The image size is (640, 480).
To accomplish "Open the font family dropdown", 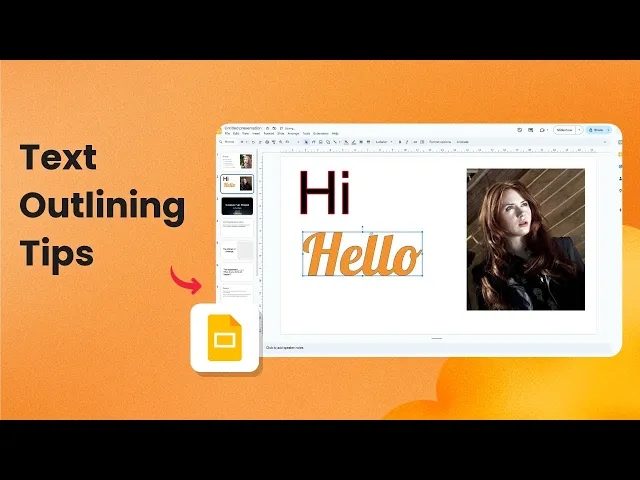I will (384, 142).
